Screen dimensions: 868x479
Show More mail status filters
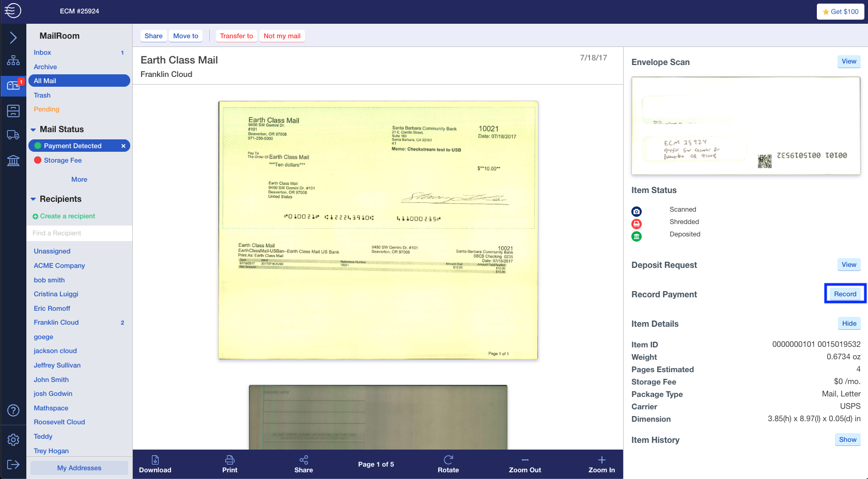79,179
